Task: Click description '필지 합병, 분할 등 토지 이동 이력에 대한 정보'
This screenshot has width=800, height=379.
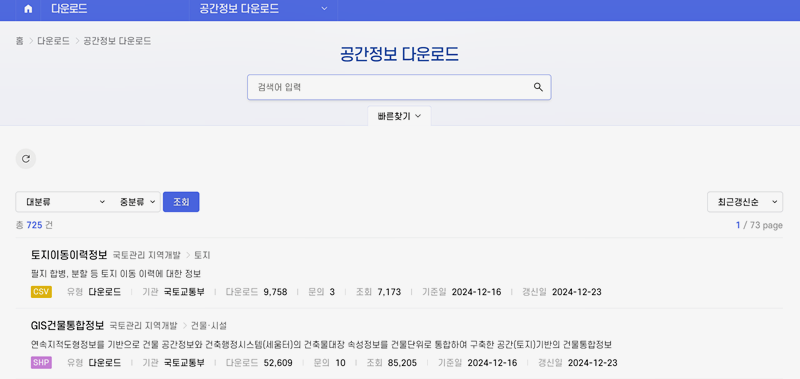Action: (x=116, y=273)
